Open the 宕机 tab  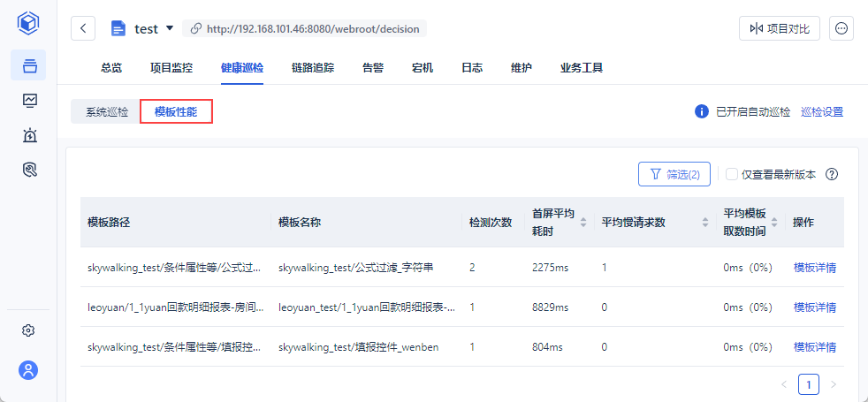point(423,68)
